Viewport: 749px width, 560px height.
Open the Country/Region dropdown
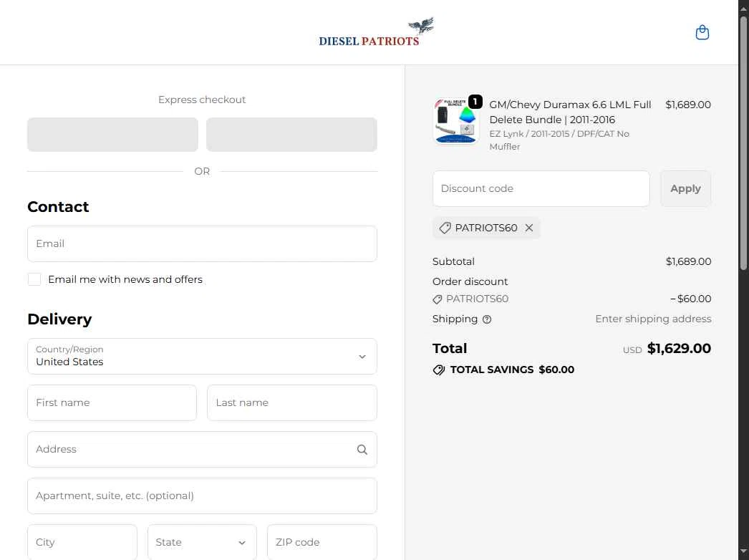click(x=202, y=357)
